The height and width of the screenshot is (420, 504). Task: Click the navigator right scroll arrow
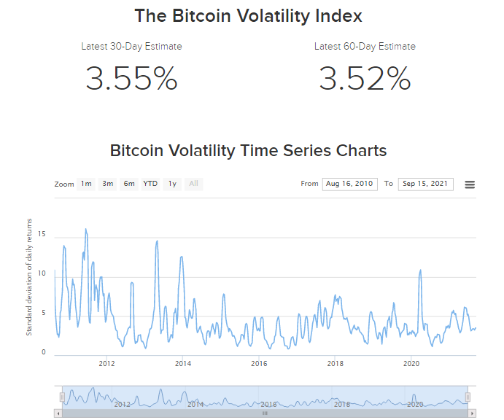[471, 413]
